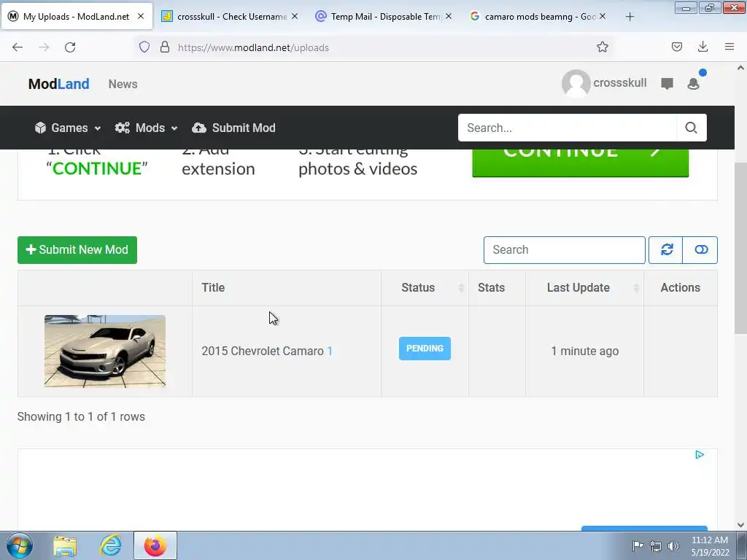747x560 pixels.
Task: Open messages chat bubble icon
Action: tap(667, 84)
